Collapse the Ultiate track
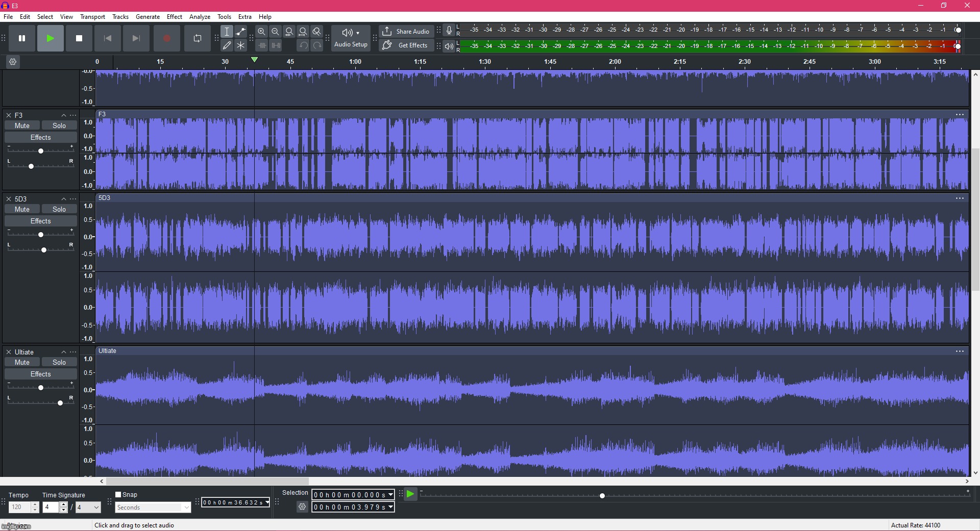The height and width of the screenshot is (531, 980). 64,352
